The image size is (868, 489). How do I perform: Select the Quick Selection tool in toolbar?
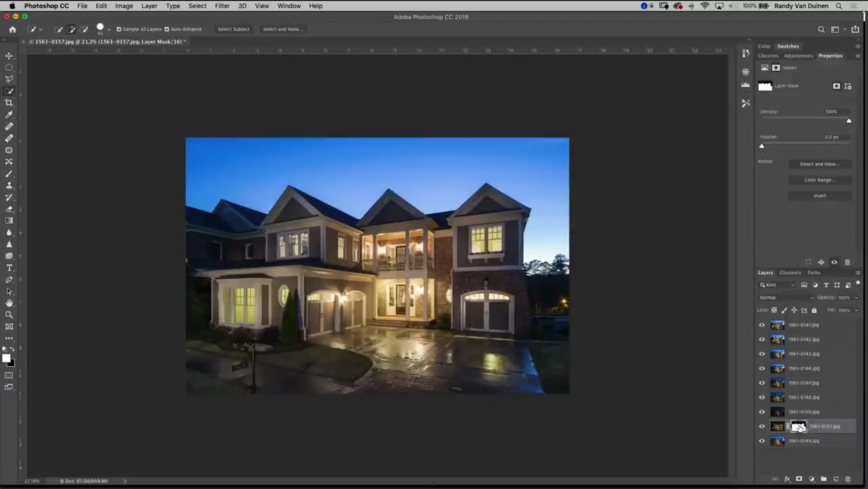(x=9, y=91)
